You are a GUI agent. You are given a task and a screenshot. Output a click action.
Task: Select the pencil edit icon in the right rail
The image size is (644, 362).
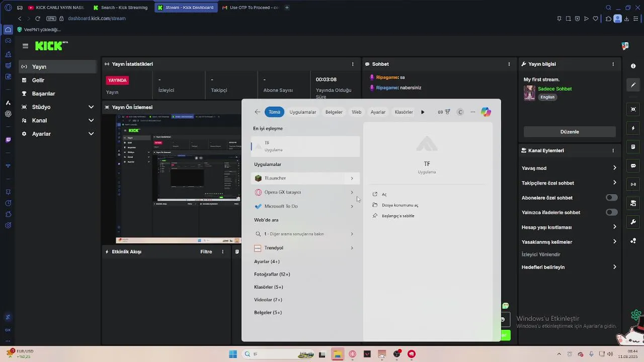coord(633,85)
